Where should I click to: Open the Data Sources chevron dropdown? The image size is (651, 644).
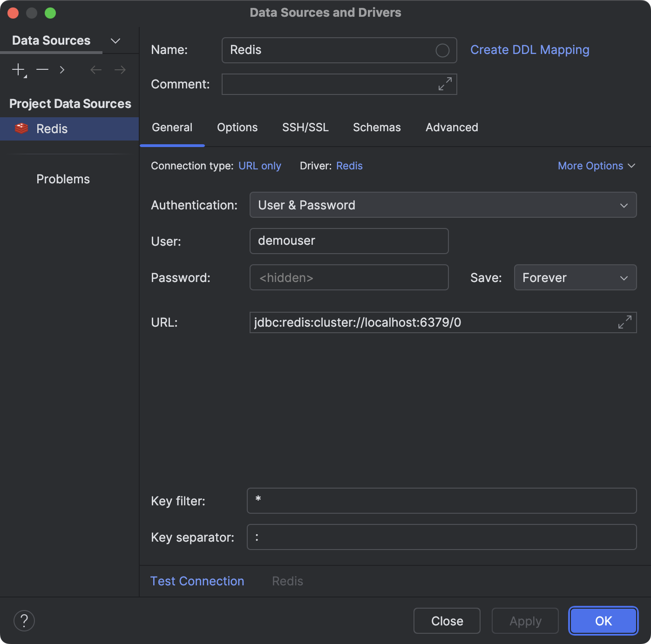(x=115, y=41)
